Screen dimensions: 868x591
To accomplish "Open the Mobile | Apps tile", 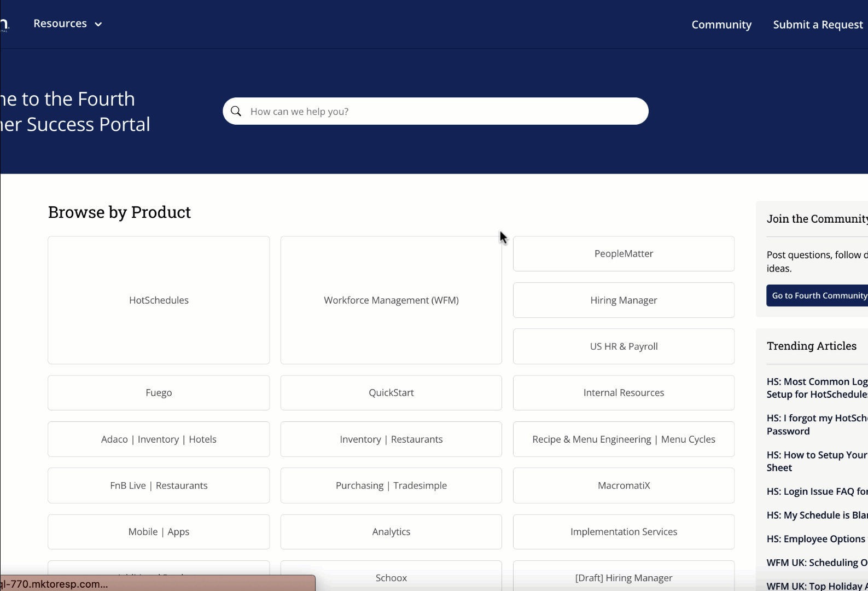I will pos(159,531).
